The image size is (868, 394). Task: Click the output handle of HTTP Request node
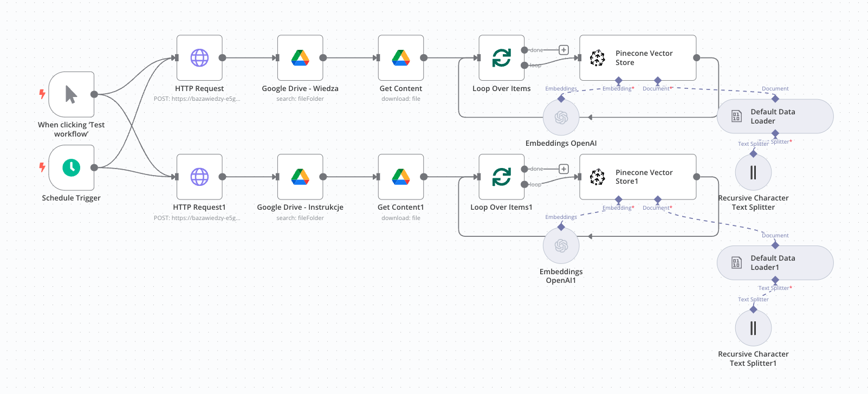[x=222, y=57]
